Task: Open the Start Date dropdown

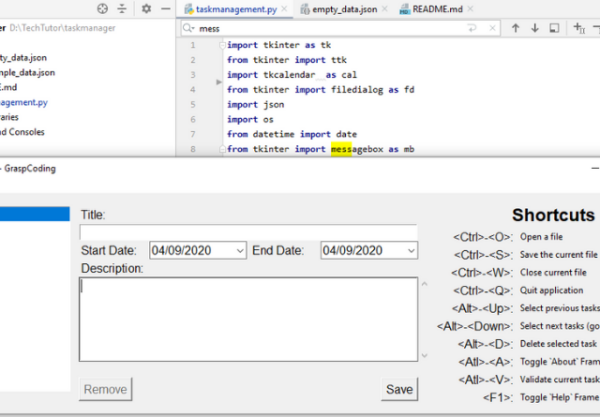Action: click(x=239, y=250)
